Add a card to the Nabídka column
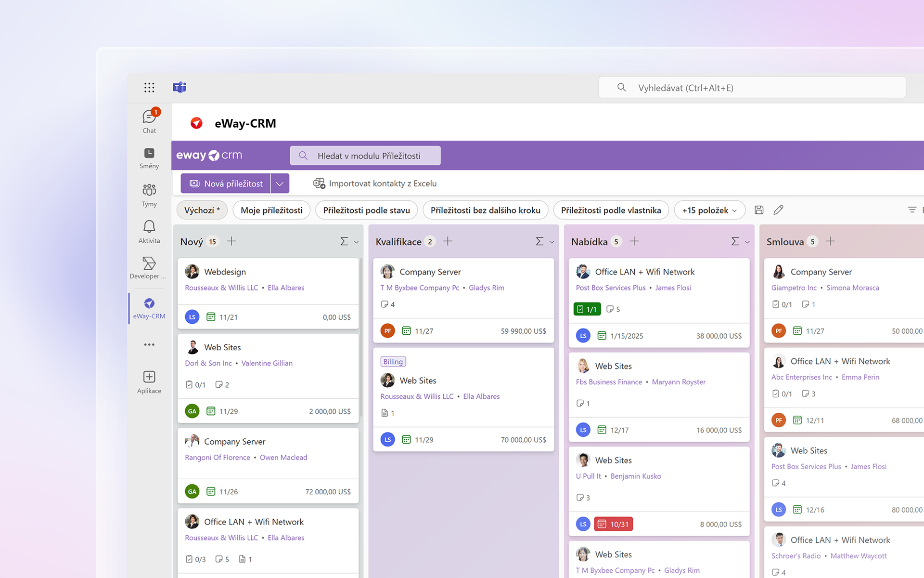 tap(634, 241)
